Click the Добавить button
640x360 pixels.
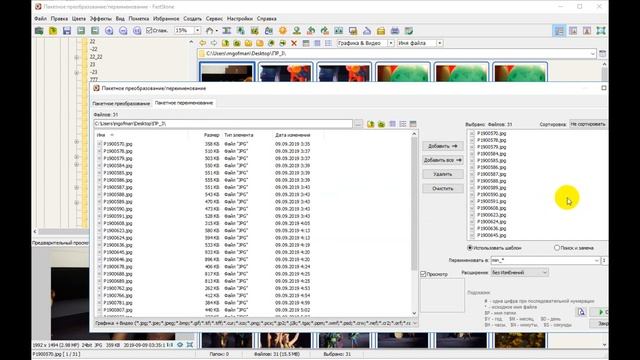click(x=442, y=146)
